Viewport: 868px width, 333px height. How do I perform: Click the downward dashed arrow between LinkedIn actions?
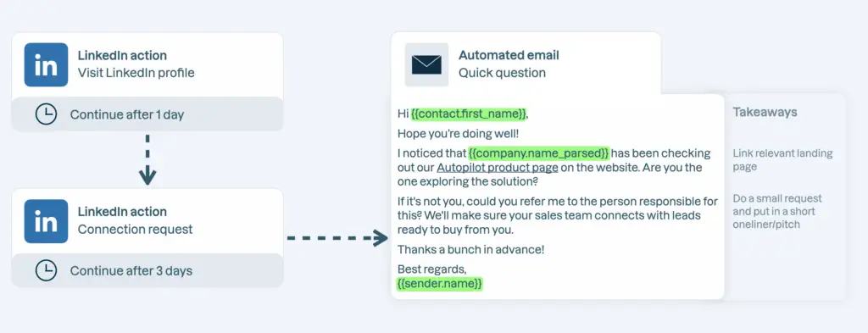pyautogui.click(x=147, y=159)
